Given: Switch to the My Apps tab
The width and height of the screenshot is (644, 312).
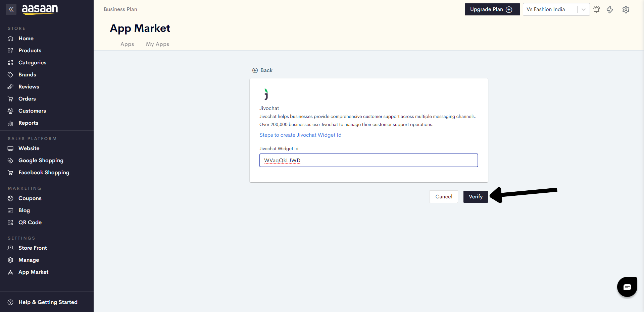Looking at the screenshot, I should pos(157,44).
